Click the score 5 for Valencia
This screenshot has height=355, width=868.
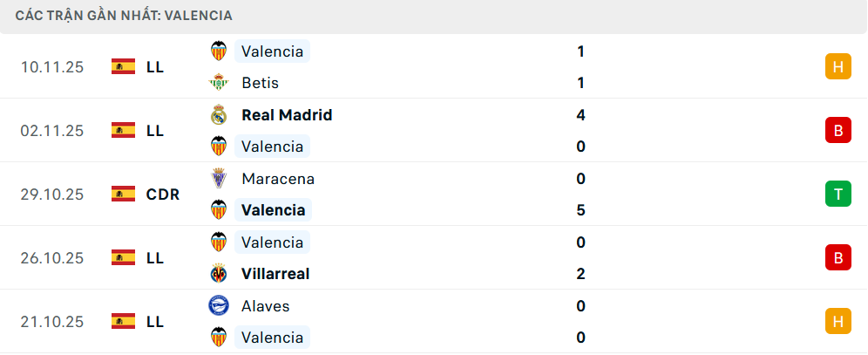pos(580,210)
